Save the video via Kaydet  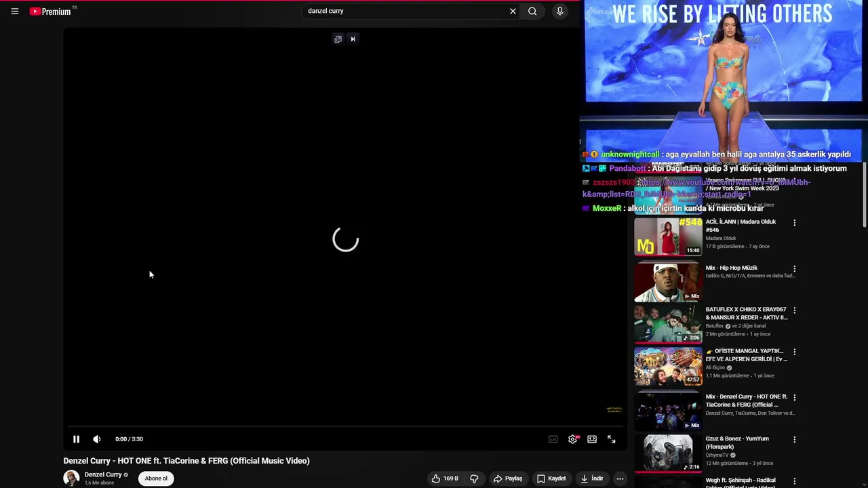tap(551, 479)
